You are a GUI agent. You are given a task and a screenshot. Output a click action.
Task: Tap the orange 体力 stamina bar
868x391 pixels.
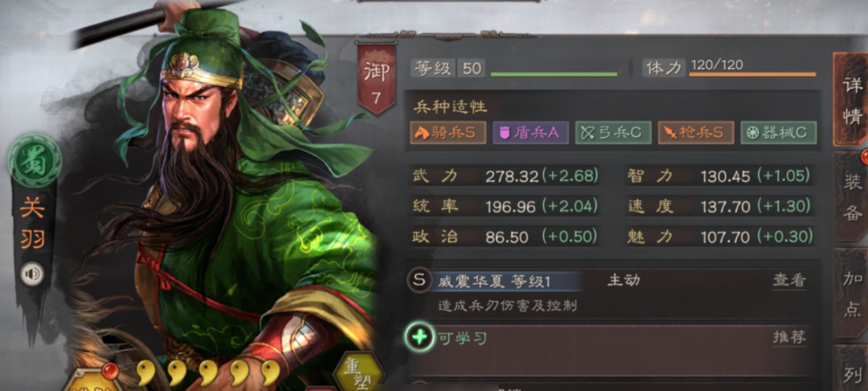coord(753,74)
